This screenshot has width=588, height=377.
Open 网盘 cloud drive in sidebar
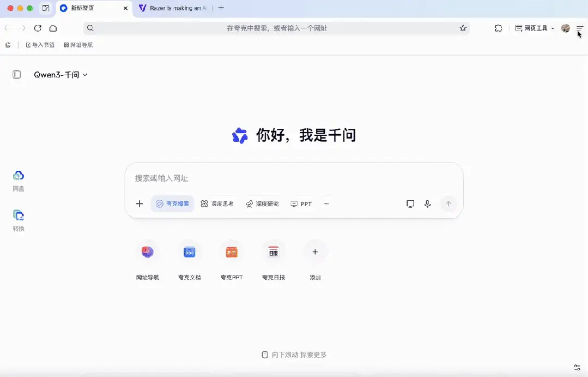[18, 180]
